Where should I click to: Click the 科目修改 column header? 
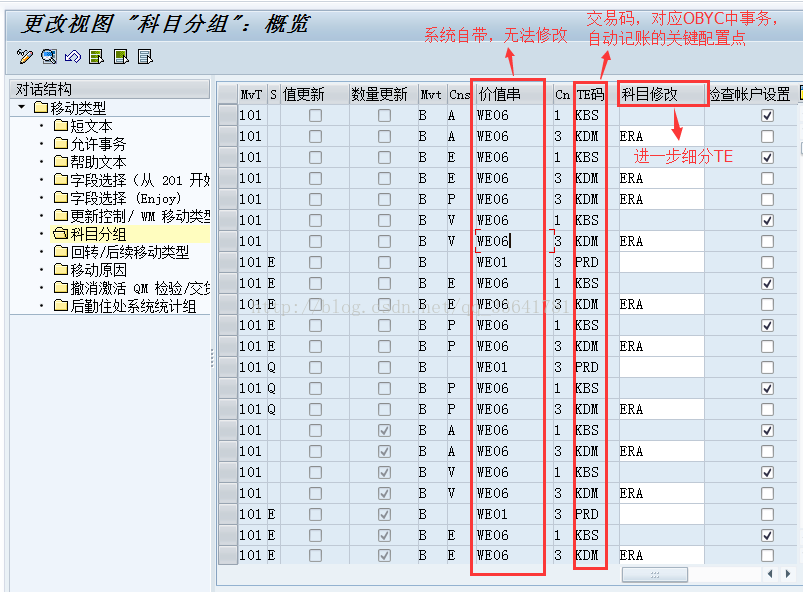(x=662, y=94)
